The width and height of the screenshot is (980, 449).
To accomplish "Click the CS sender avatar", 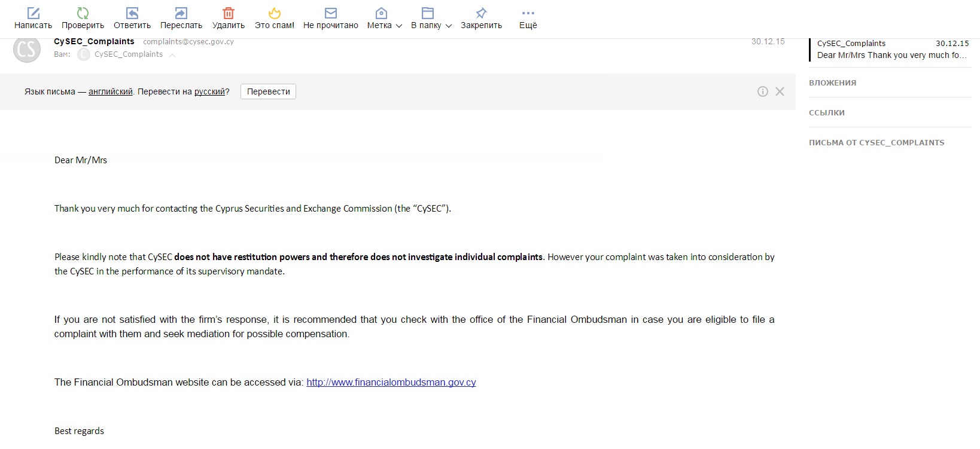I will (27, 49).
